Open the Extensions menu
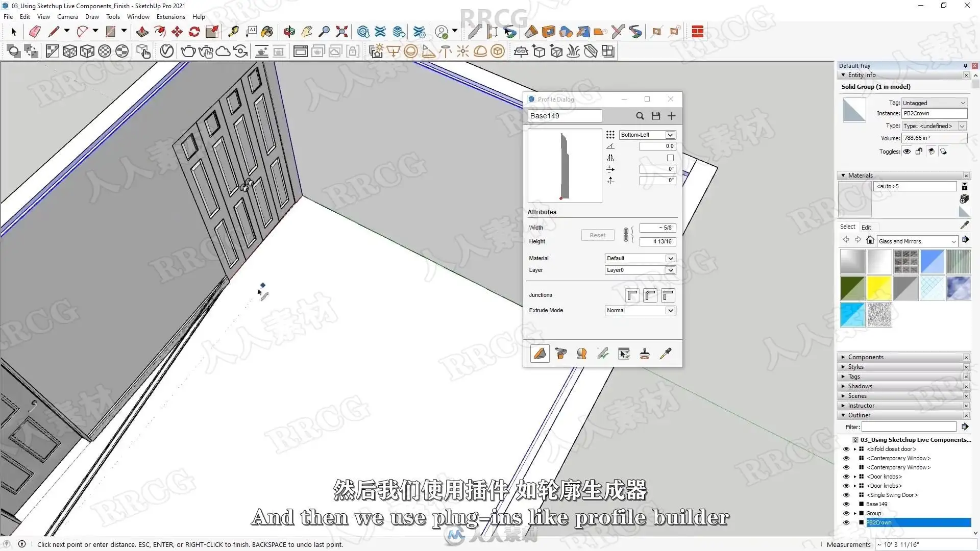The image size is (980, 551). click(x=171, y=17)
